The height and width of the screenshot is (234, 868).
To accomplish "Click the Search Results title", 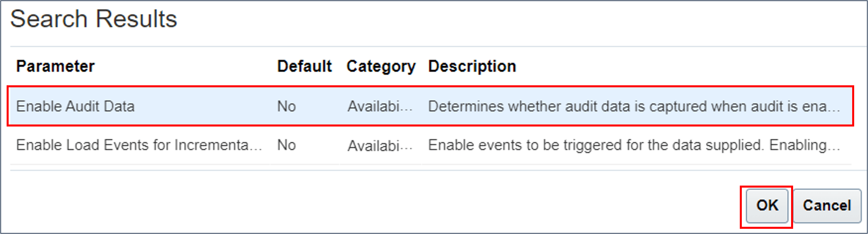I will click(93, 18).
